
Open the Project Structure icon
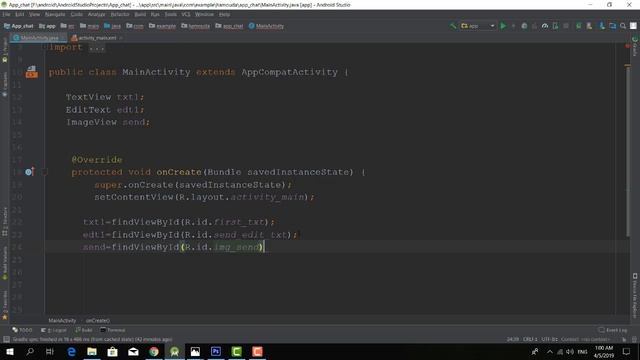612,26
